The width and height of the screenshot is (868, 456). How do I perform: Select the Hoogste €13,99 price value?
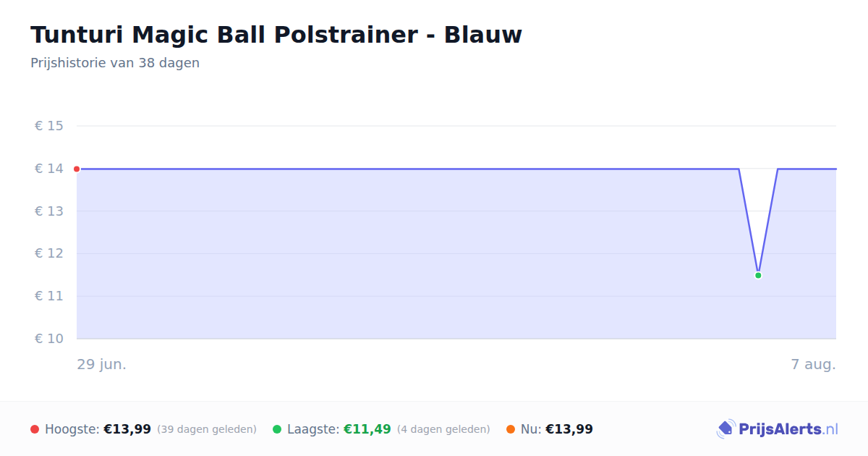tap(127, 429)
